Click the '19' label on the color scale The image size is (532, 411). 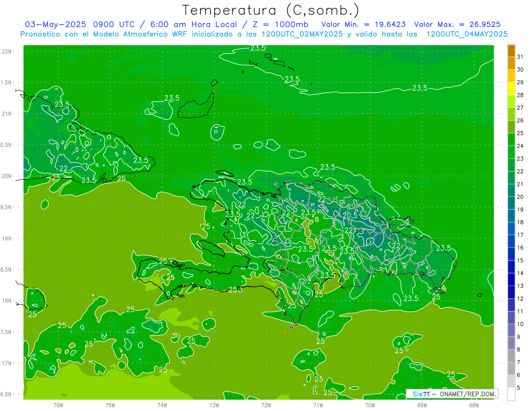pyautogui.click(x=520, y=209)
